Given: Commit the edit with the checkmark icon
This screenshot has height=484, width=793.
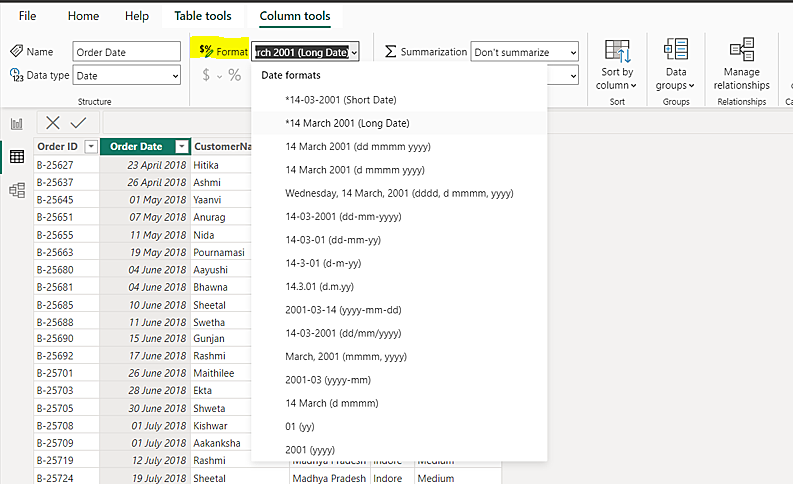Looking at the screenshot, I should pyautogui.click(x=78, y=122).
